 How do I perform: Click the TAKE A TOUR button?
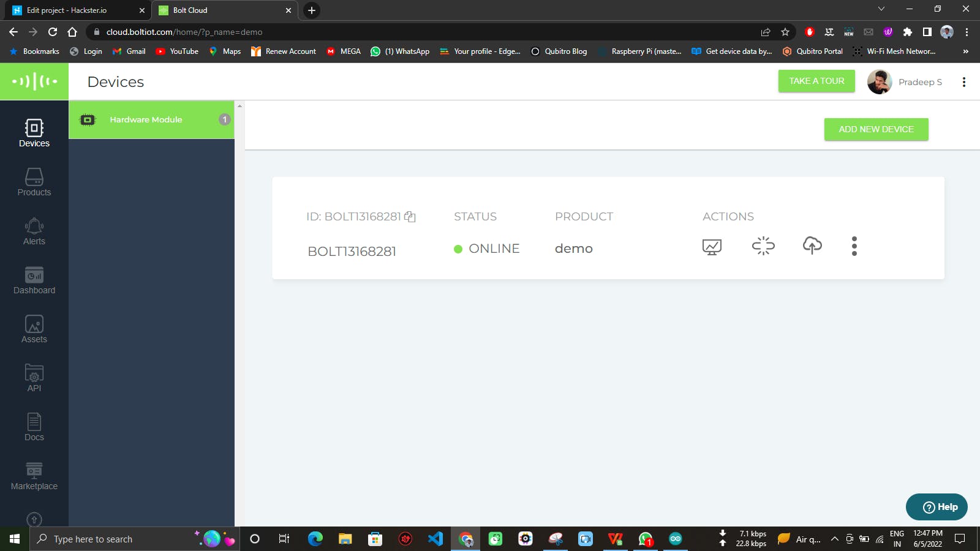pos(816,81)
